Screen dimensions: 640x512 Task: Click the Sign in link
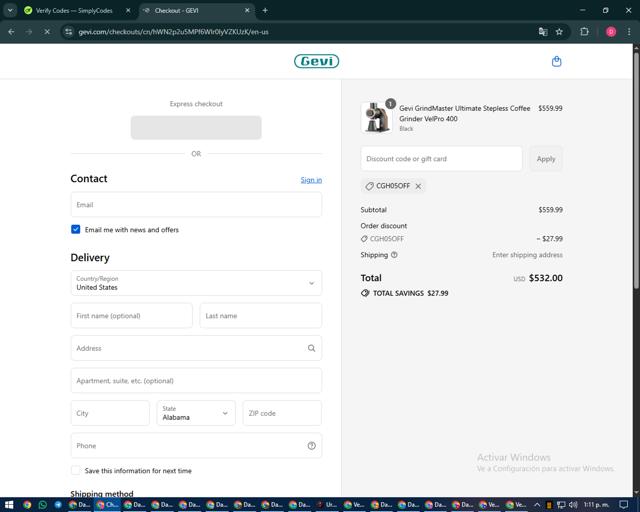pyautogui.click(x=311, y=180)
